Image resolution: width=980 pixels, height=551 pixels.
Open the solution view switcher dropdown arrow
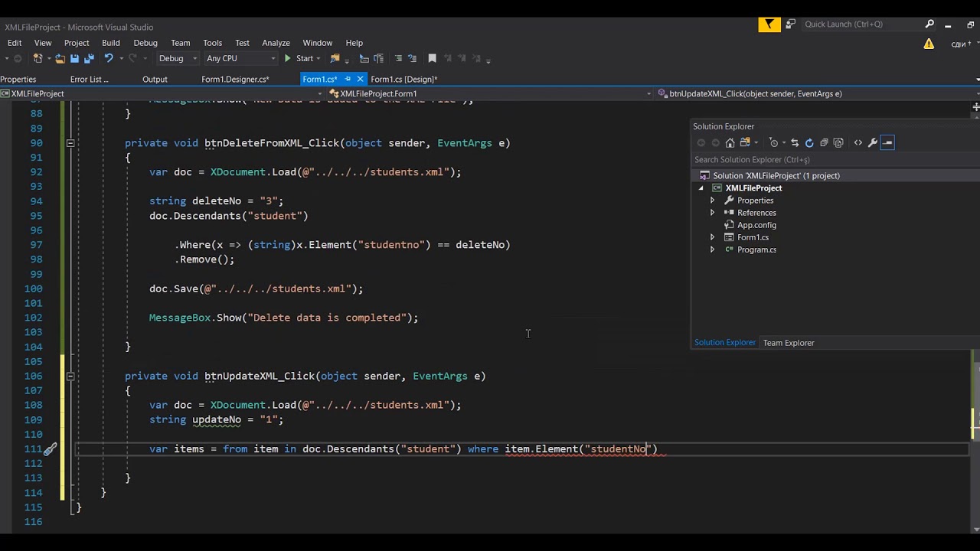pyautogui.click(x=756, y=142)
